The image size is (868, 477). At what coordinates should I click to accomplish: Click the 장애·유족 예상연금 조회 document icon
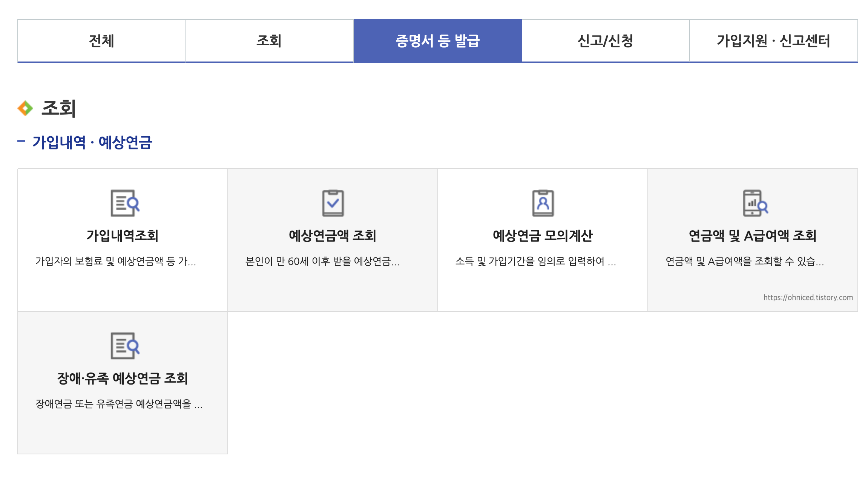(124, 346)
